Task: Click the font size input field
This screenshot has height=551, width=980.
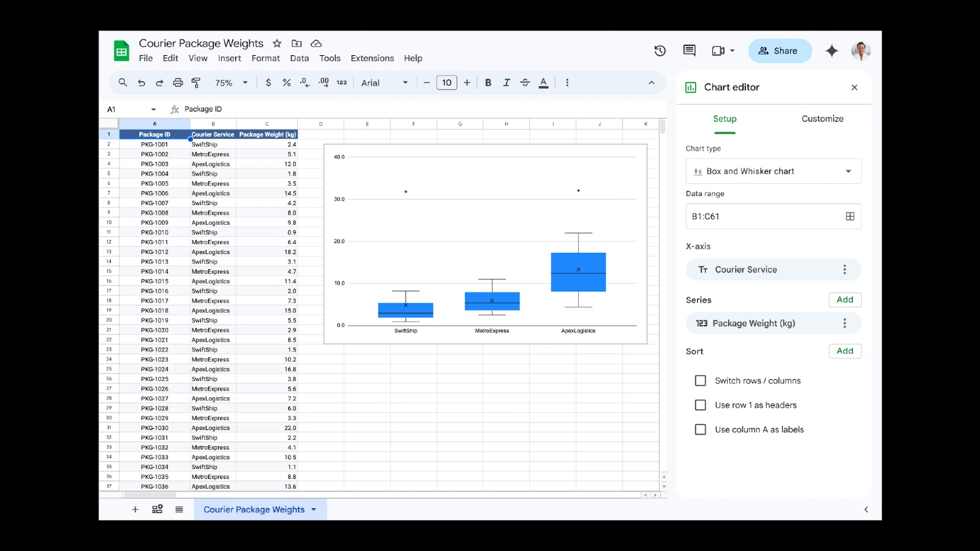Action: coord(447,83)
